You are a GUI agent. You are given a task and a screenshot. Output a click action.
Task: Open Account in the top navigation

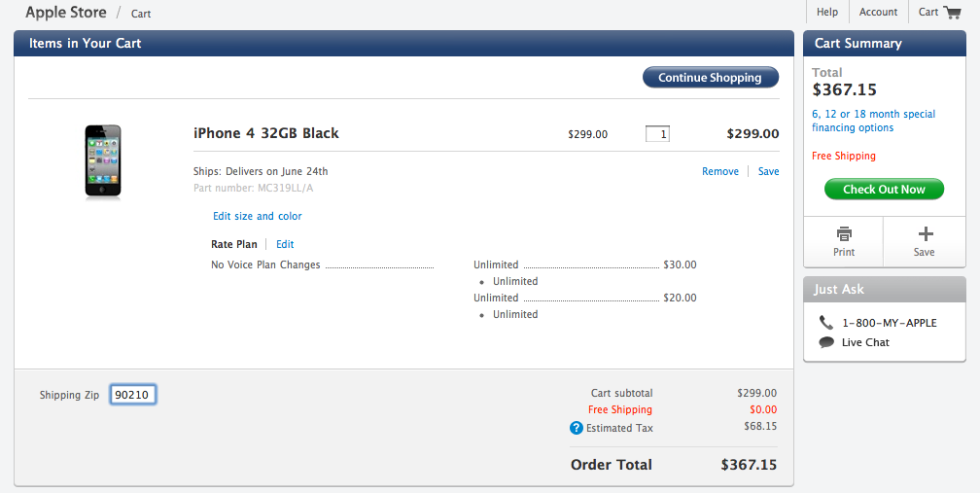(878, 12)
